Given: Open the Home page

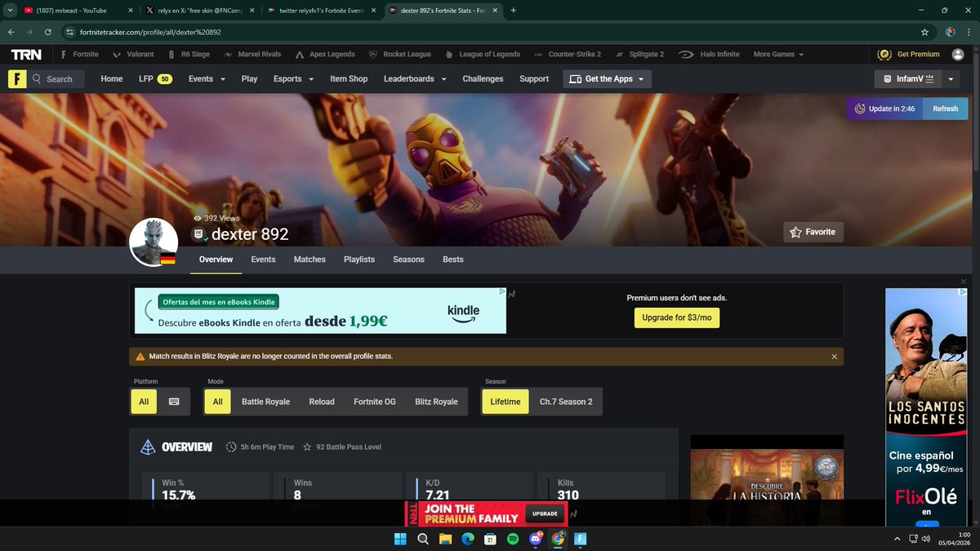Looking at the screenshot, I should [x=112, y=79].
